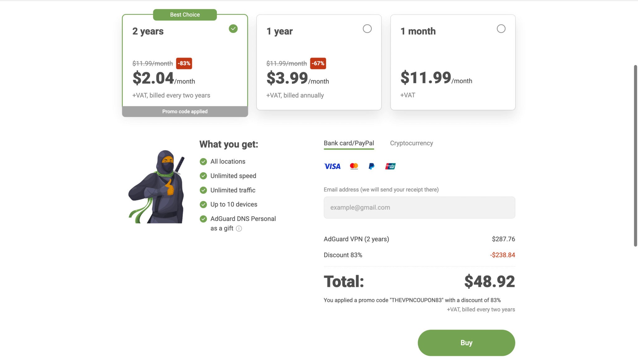Click the Visa payment icon
This screenshot has height=364, width=638.
[332, 166]
